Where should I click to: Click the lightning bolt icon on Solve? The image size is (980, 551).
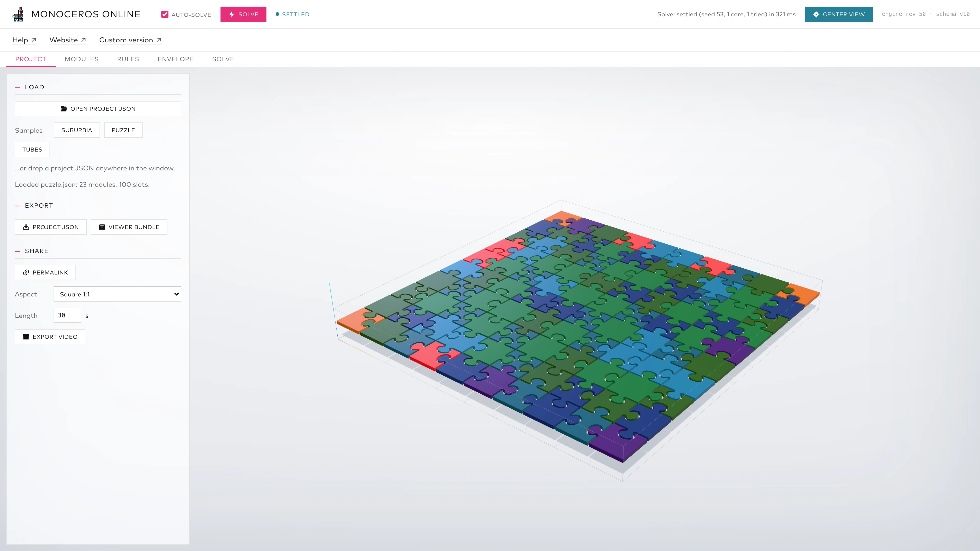(232, 15)
